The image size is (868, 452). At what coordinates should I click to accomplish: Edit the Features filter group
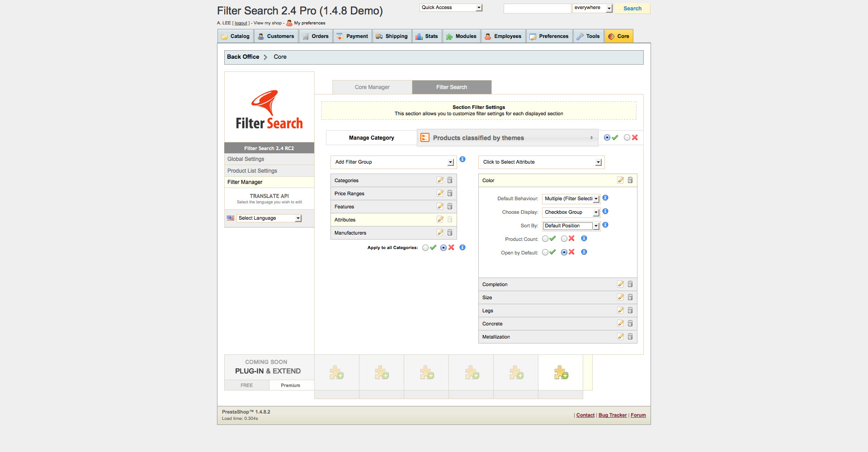tap(440, 206)
